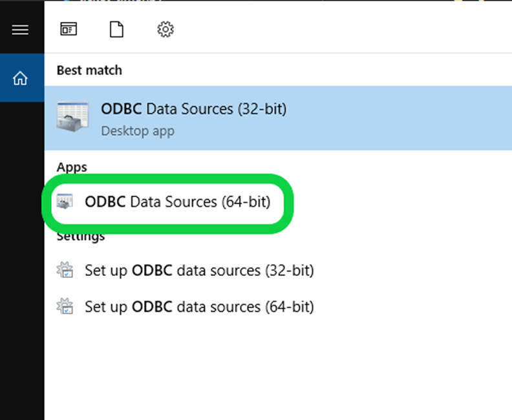
Task: Click gear icon beside 32-bit ODBC setup
Action: pos(65,270)
